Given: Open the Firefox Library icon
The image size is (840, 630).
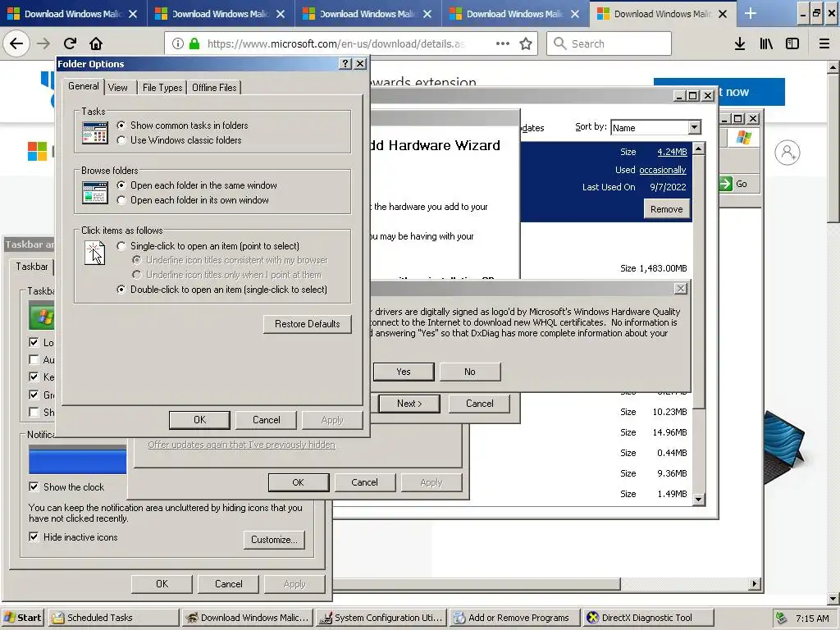Looking at the screenshot, I should (x=766, y=43).
